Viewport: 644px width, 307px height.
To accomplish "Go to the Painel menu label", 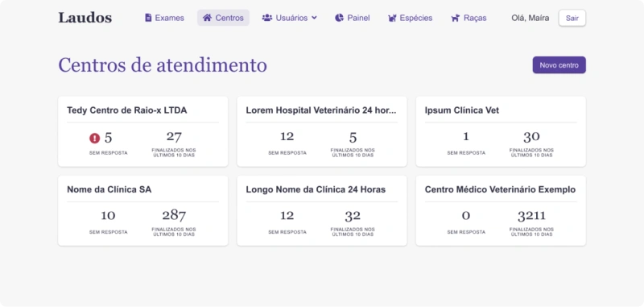I will click(x=358, y=18).
